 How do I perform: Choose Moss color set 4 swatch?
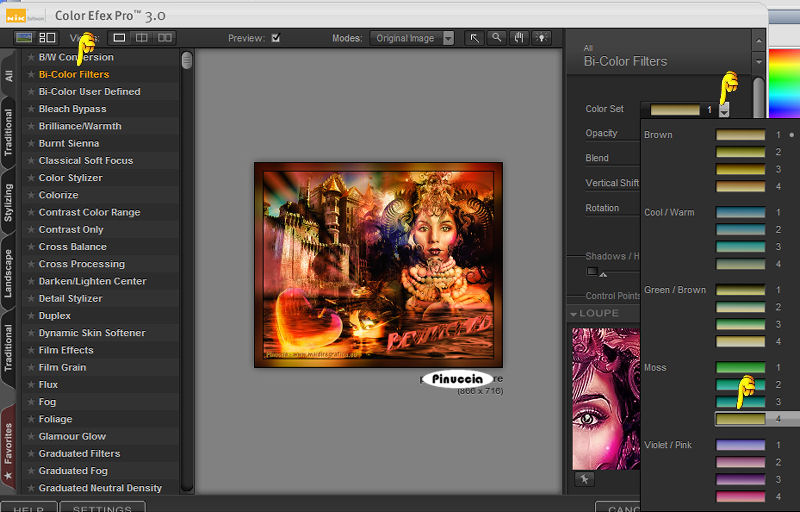740,419
